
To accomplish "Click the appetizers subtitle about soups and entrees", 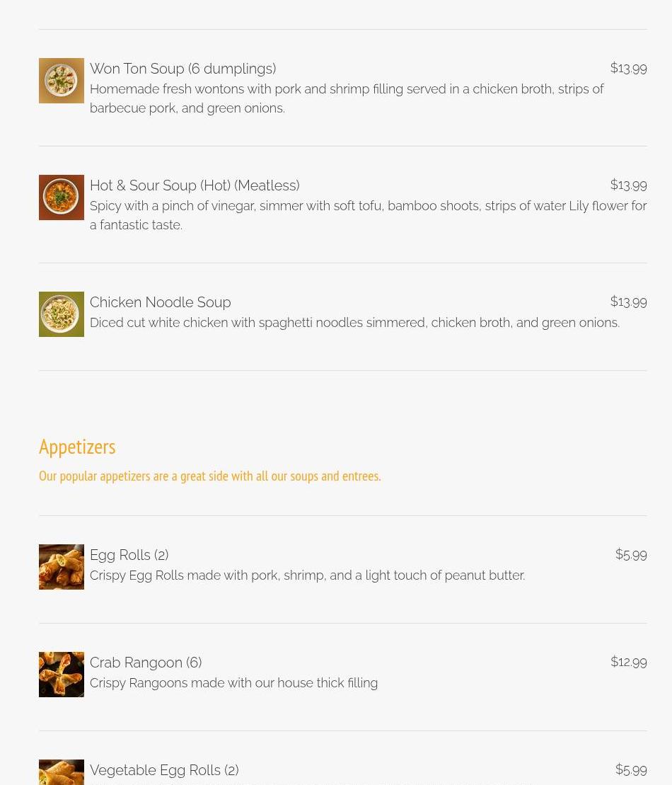I will [x=210, y=476].
